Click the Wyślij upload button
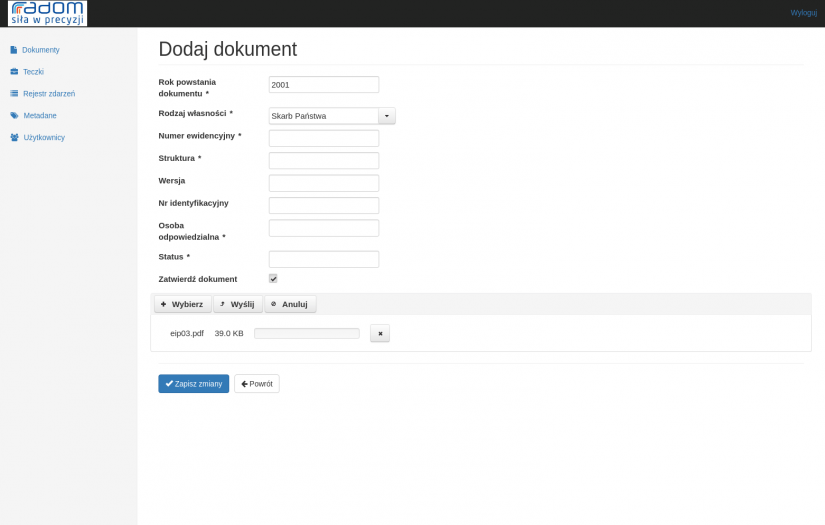Image resolution: width=825 pixels, height=525 pixels. point(238,304)
